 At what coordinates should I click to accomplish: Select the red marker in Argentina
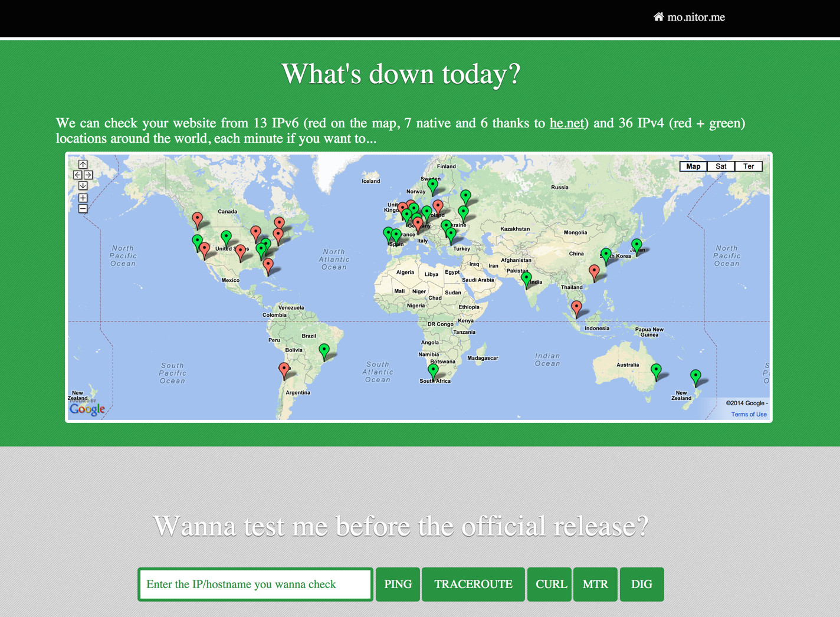(284, 369)
